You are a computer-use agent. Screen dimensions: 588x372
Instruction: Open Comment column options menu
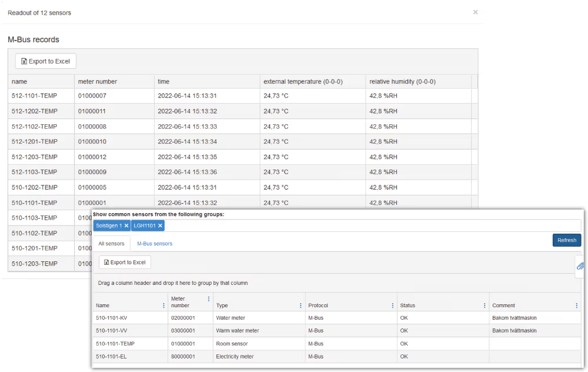pos(576,305)
